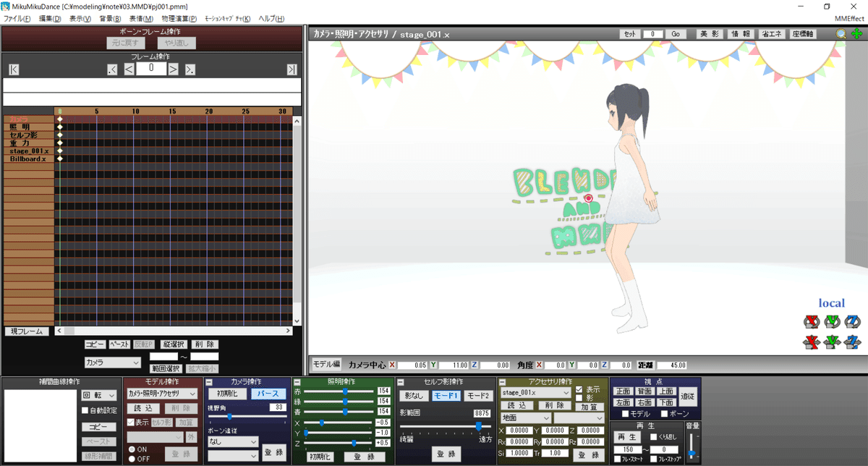Viewport: 868px width, 466px height.
Task: Click the blue Z-axis move gizmo icon
Action: click(x=853, y=342)
